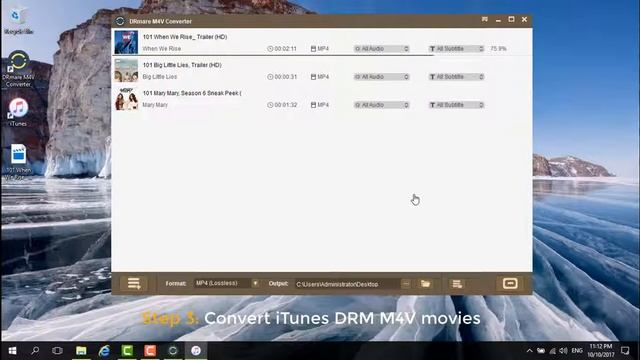
Task: Switch to iTunes taskbar icon
Action: coord(196,351)
